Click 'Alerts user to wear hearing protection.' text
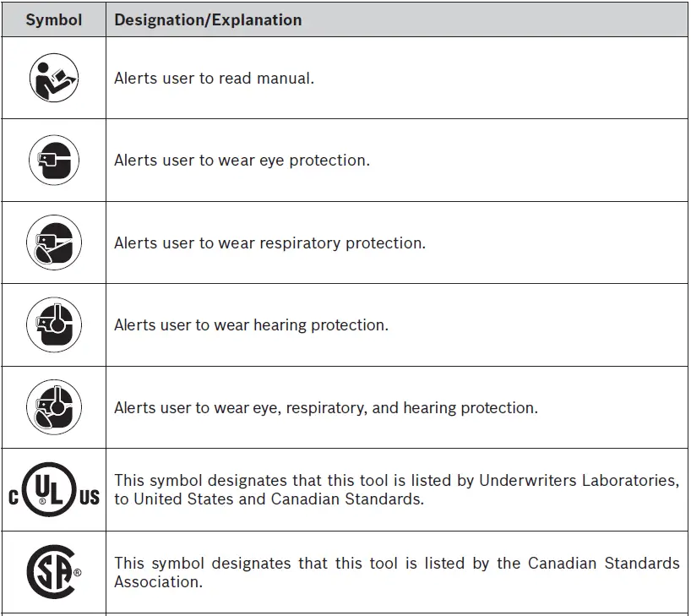Image resolution: width=691 pixels, height=616 pixels. click(251, 325)
